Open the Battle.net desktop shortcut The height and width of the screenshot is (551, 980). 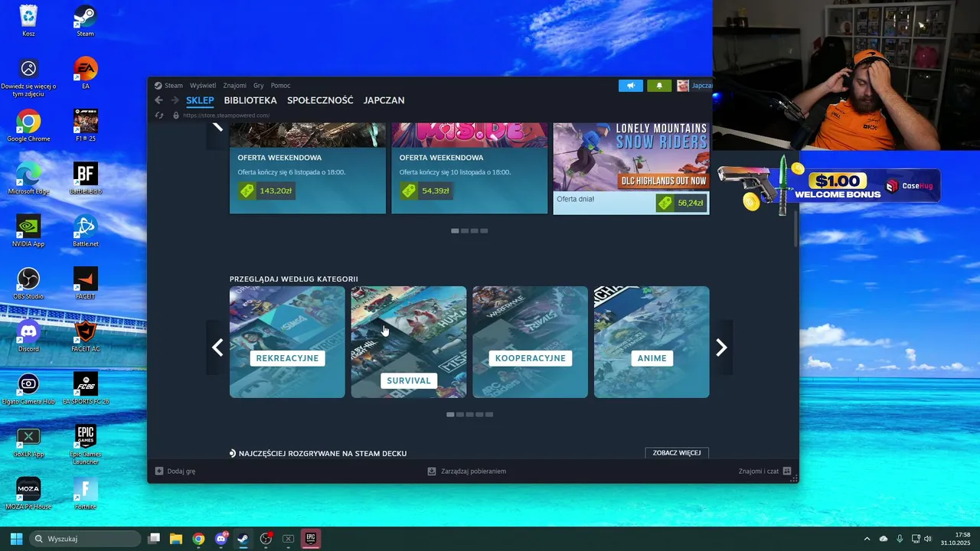(x=85, y=231)
